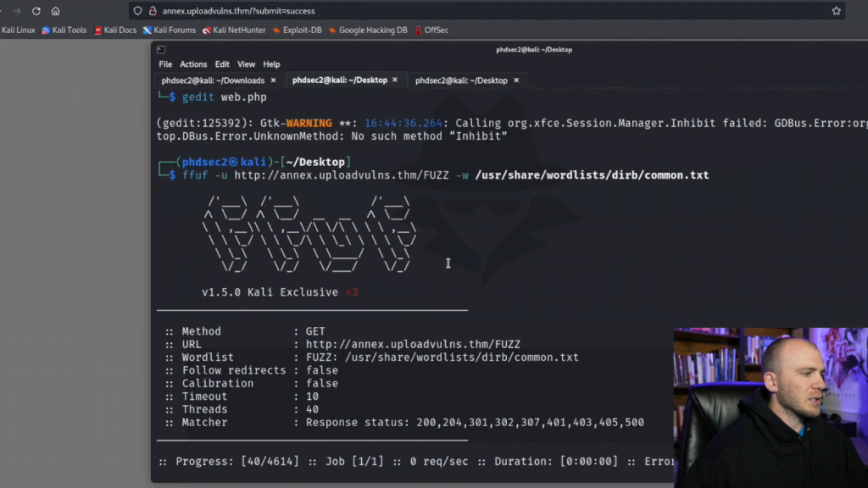Click the terminal title 'phdsec2@kali: ~/Desktop'
The image size is (868, 488).
point(534,49)
